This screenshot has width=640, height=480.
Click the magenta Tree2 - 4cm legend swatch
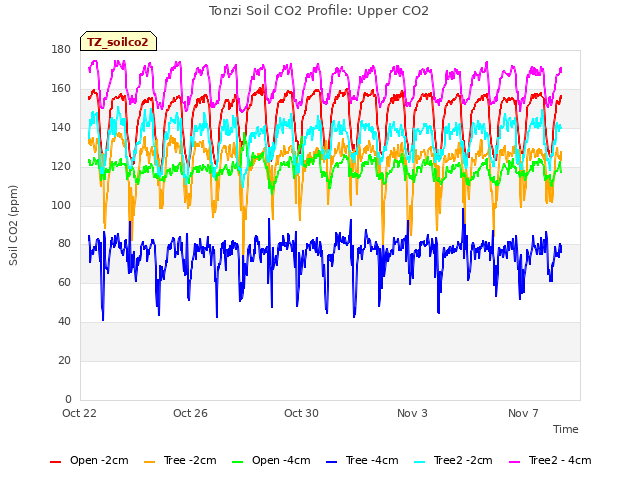point(515,462)
